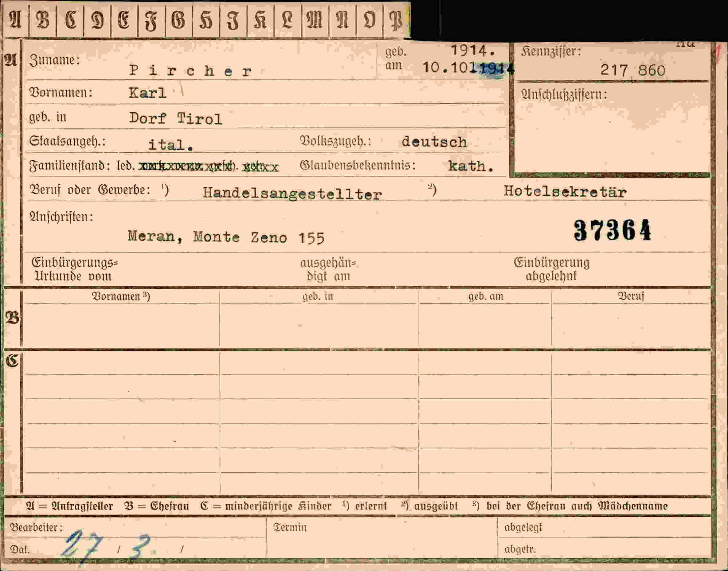Click the 'Einbürgerung abgelehnt' label
728x571 pixels.
pyautogui.click(x=551, y=269)
